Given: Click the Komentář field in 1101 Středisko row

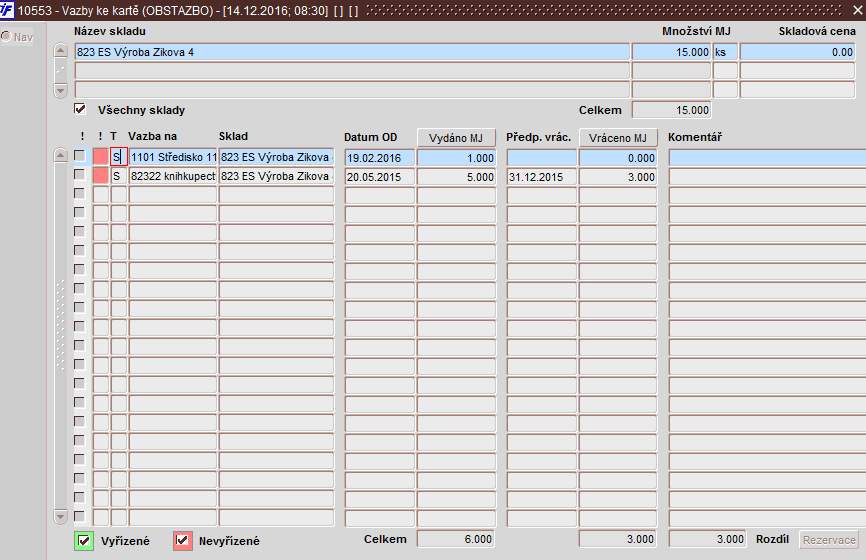Looking at the screenshot, I should (x=767, y=158).
